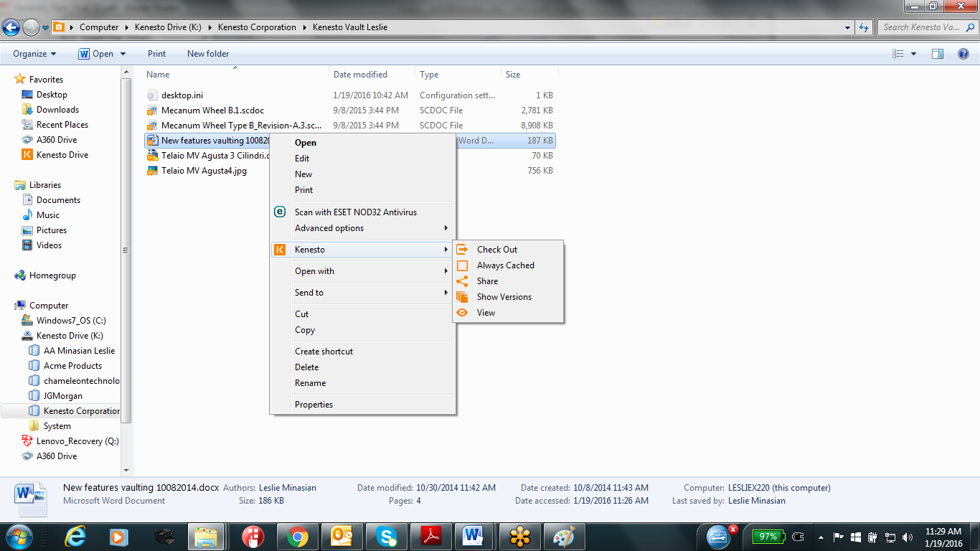
Task: Select Windows7_OS (C:) drive
Action: tap(71, 321)
